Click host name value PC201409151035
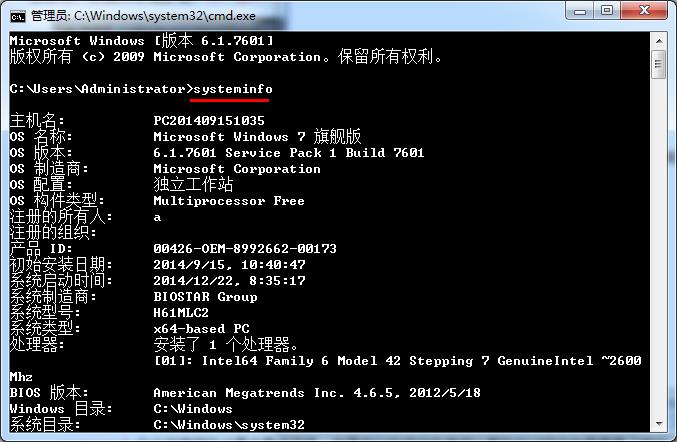The height and width of the screenshot is (442, 677). click(x=209, y=120)
